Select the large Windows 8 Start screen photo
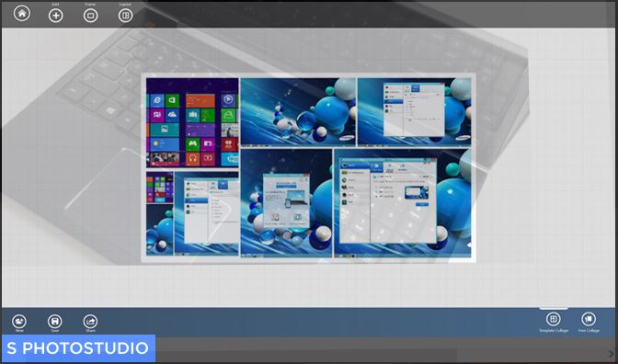The width and height of the screenshot is (618, 364). pos(192,122)
